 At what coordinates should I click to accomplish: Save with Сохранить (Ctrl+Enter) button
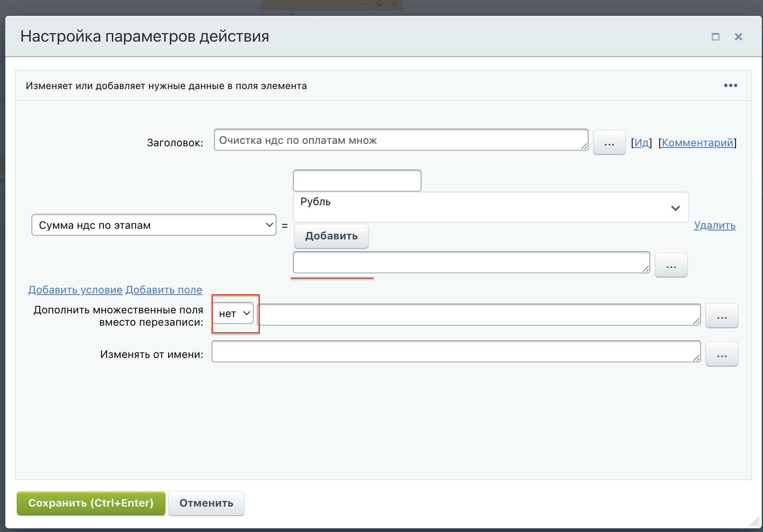coord(91,503)
